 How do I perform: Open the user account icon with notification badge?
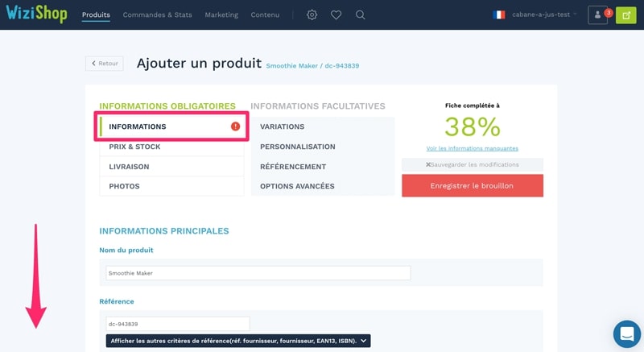pyautogui.click(x=597, y=14)
